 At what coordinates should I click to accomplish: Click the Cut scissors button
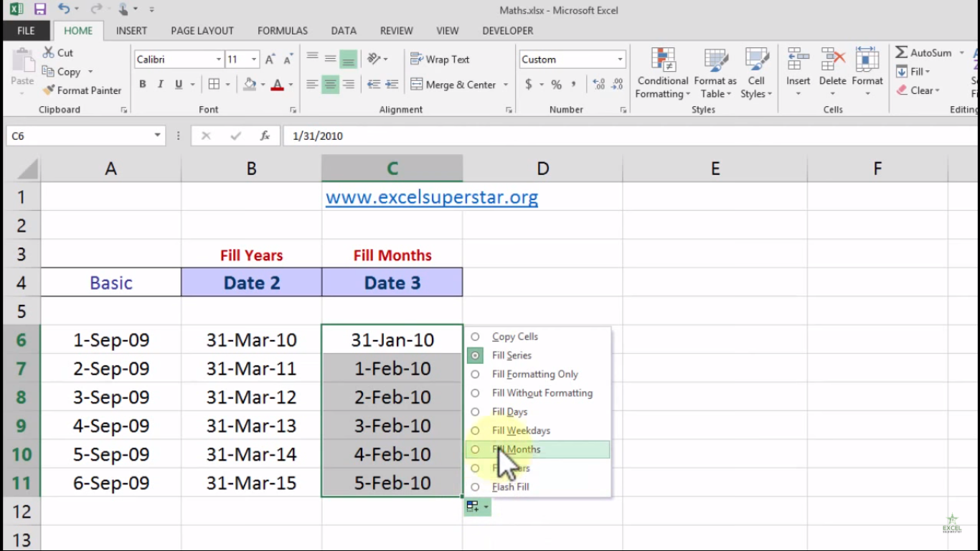point(57,52)
